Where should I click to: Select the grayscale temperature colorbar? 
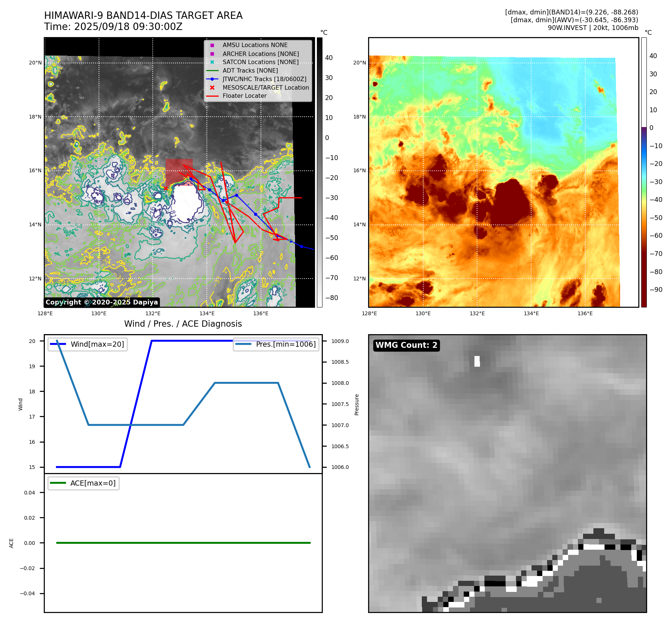point(320,172)
